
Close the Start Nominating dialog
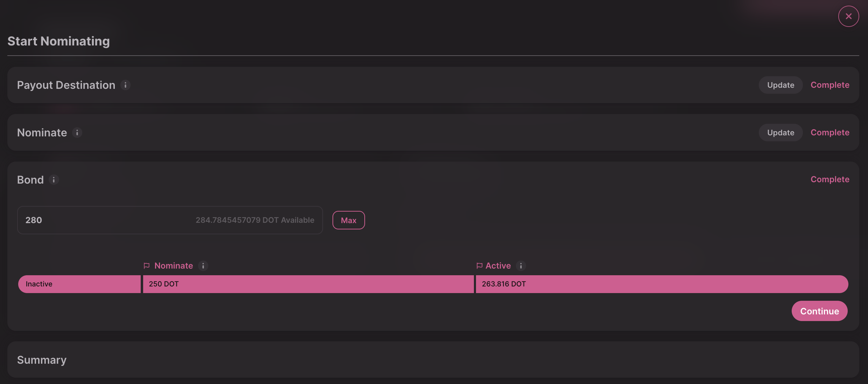tap(848, 16)
